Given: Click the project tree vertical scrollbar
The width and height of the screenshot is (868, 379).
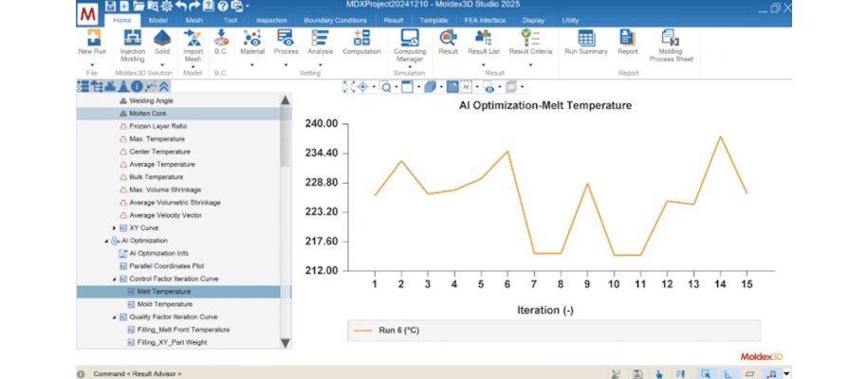Looking at the screenshot, I should click(x=286, y=142).
